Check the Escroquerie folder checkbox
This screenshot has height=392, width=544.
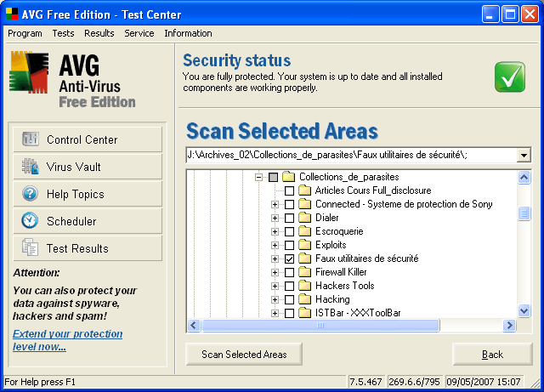(x=289, y=231)
